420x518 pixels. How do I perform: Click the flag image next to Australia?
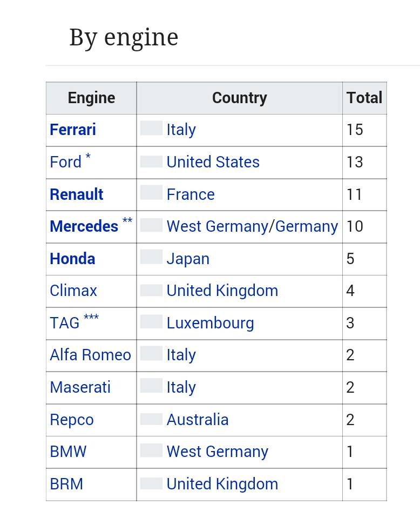[x=151, y=419]
